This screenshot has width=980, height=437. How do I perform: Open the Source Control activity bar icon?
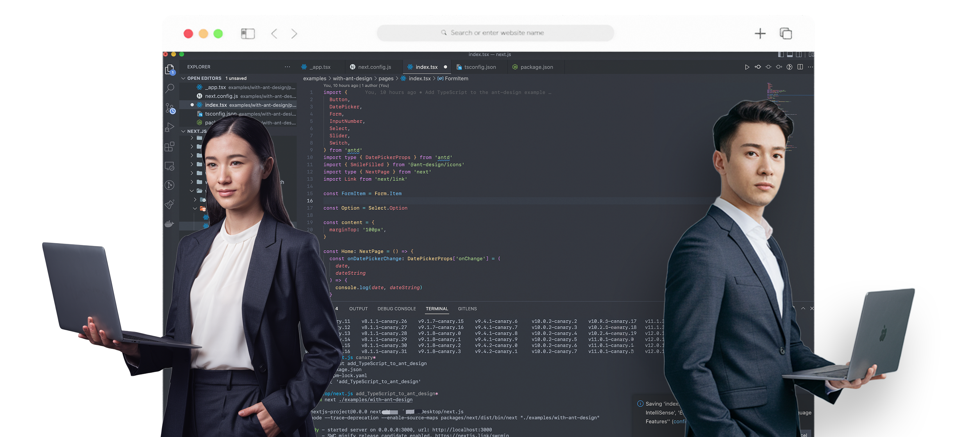[x=170, y=108]
